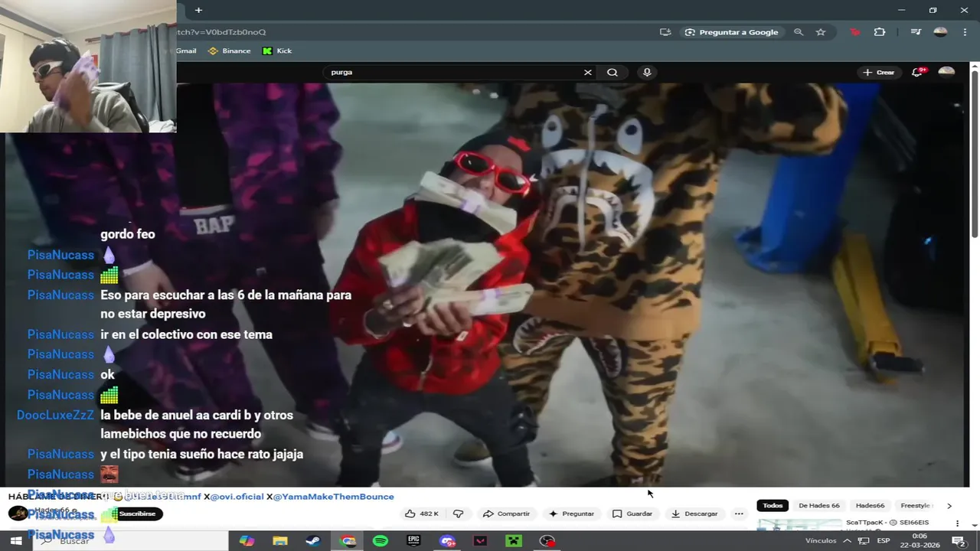Click the page vertical scrollbar
This screenshot has width=980, height=551.
(975, 153)
